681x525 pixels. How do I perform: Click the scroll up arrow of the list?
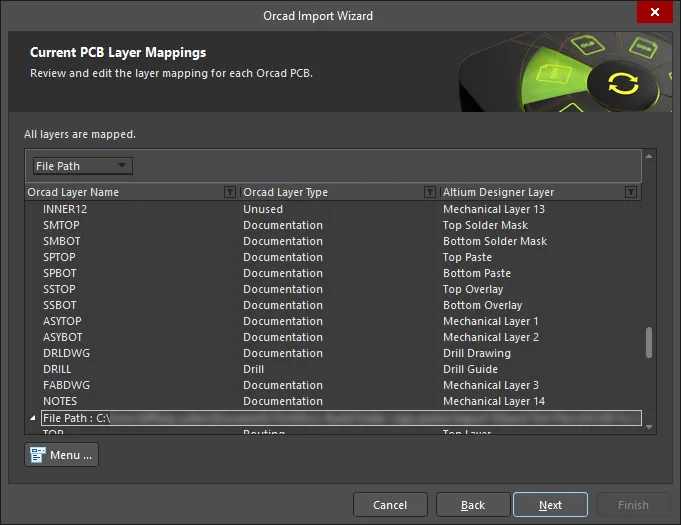[648, 156]
